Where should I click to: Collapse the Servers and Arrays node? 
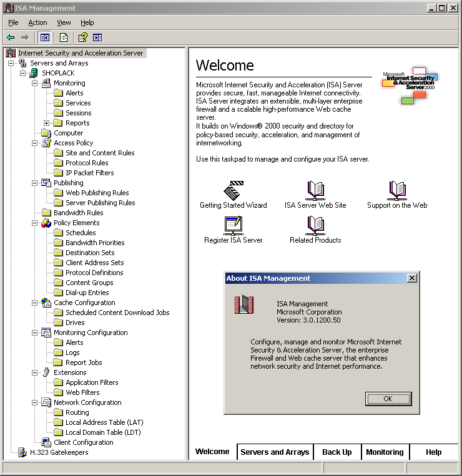pyautogui.click(x=11, y=63)
